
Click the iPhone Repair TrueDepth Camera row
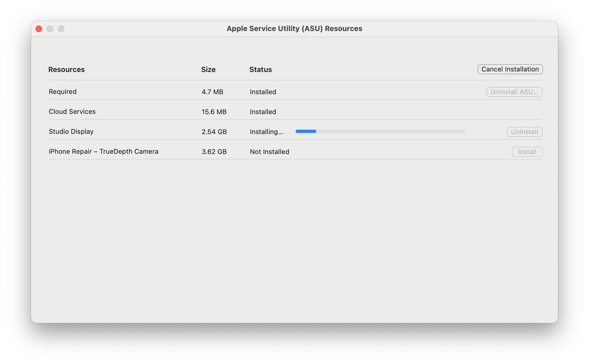pos(103,152)
